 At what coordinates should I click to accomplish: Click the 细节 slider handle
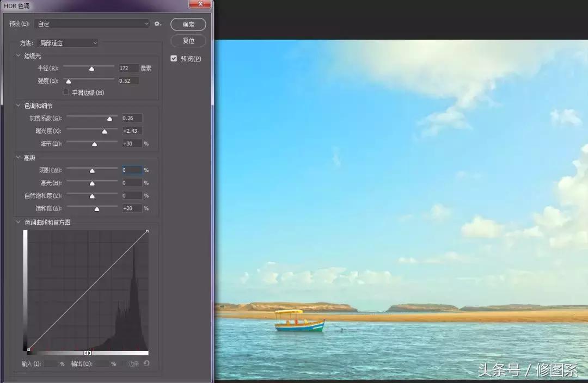[x=95, y=144]
